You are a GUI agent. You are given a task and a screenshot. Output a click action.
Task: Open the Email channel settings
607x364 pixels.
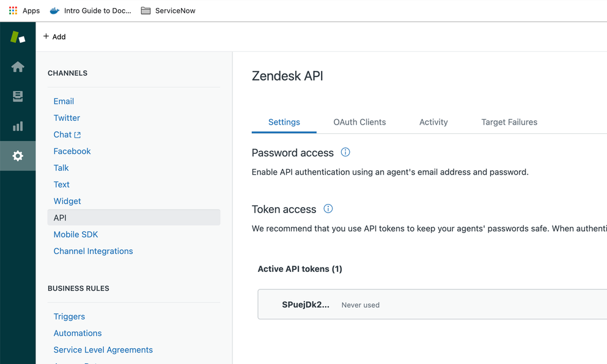64,101
